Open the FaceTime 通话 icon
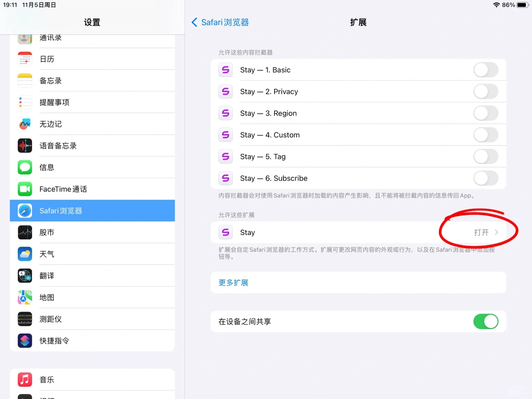 [25, 189]
